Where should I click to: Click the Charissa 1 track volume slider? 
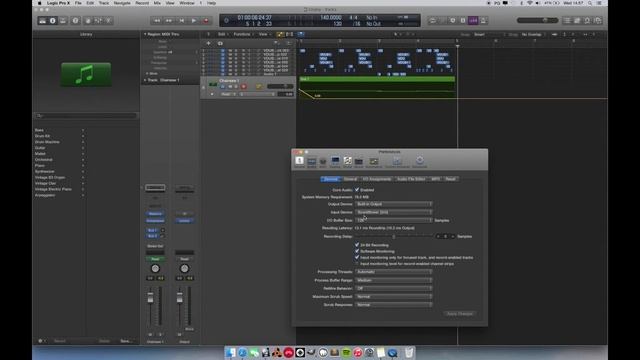(x=280, y=87)
